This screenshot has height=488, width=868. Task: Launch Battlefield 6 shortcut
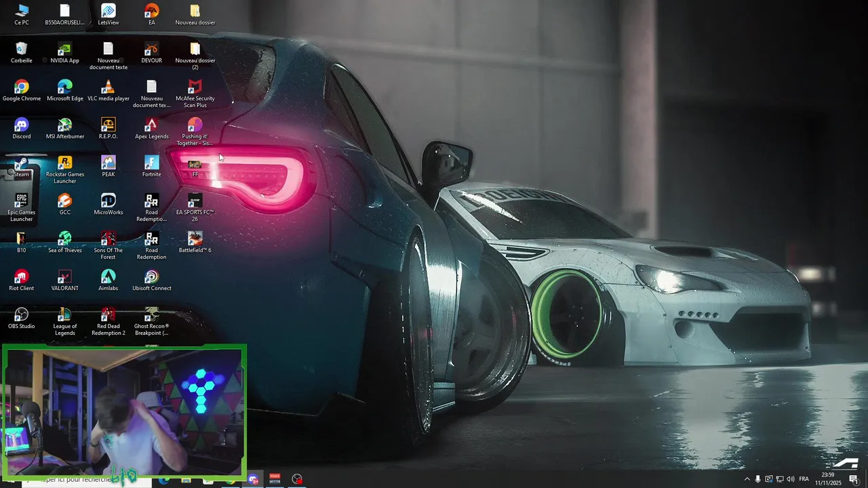click(x=195, y=243)
